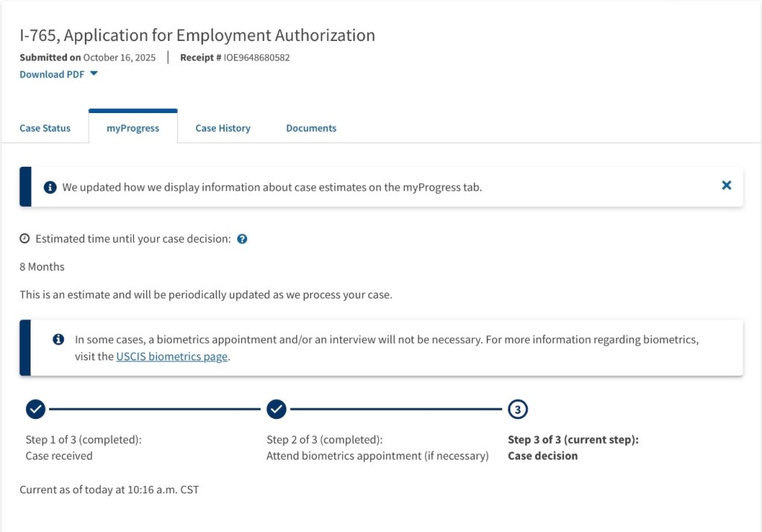Click the Case decision step label
762x532 pixels.
pos(542,456)
